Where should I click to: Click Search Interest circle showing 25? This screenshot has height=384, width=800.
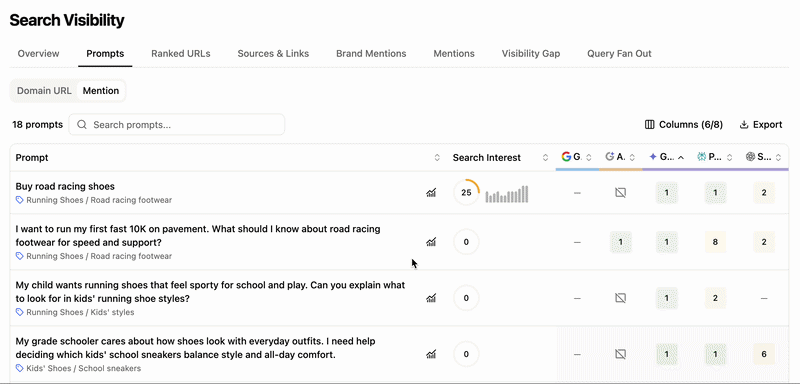[466, 193]
